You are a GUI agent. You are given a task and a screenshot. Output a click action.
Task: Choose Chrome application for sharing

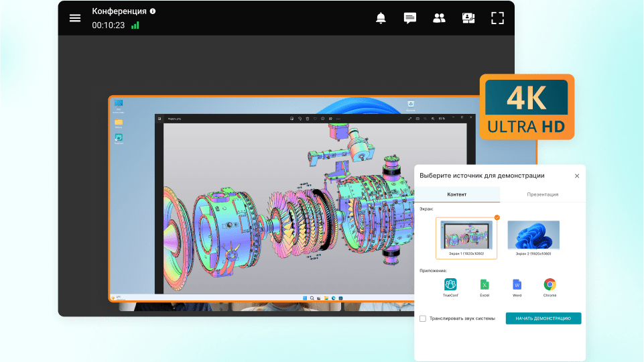pos(550,285)
